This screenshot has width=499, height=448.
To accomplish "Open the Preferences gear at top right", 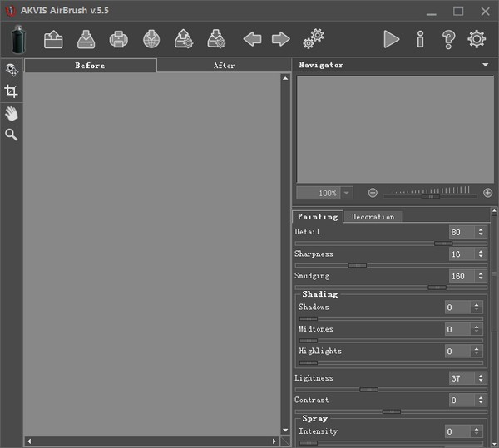I will 477,39.
